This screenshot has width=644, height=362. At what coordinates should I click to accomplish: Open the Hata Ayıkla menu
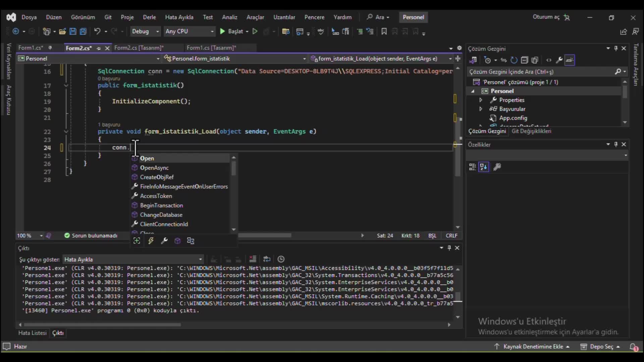click(179, 17)
